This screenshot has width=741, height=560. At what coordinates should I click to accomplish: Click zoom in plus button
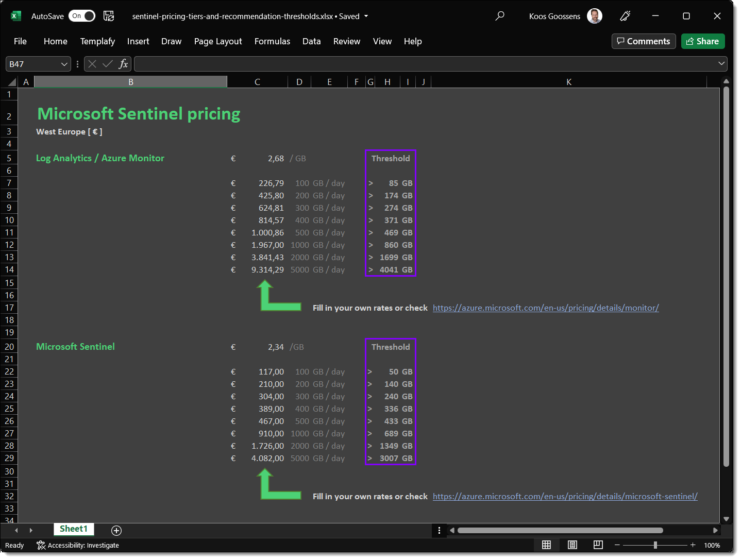coord(693,545)
